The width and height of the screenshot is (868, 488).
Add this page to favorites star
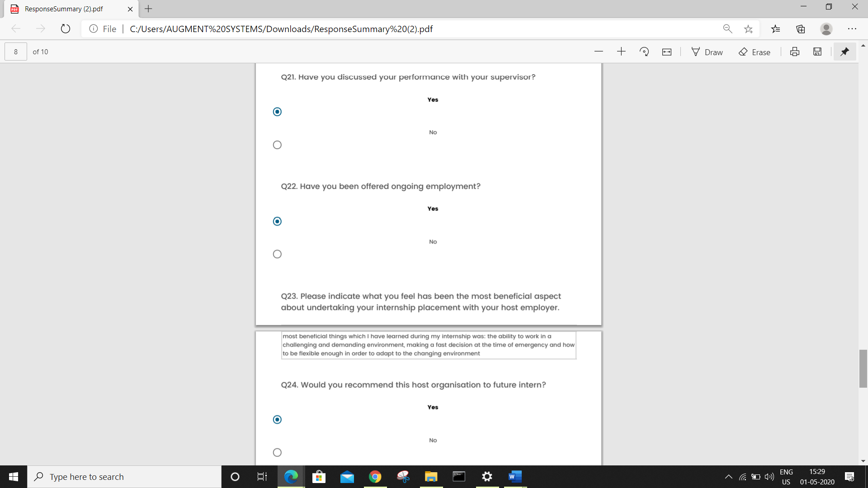pos(749,29)
